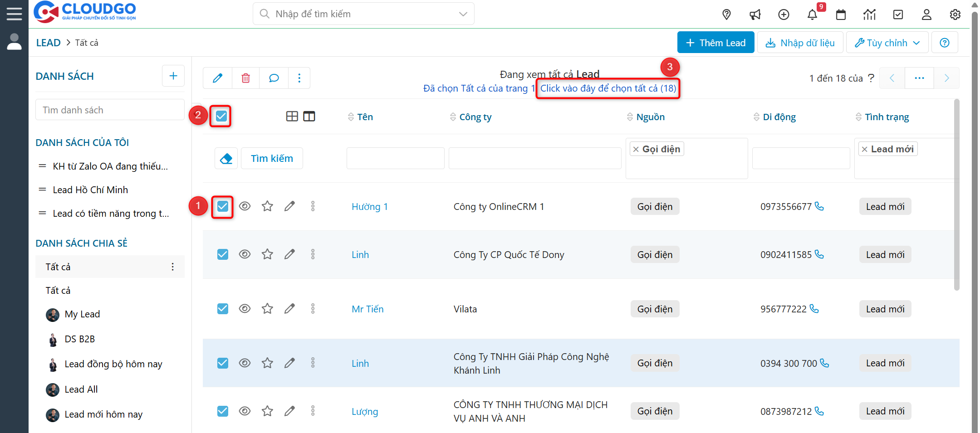Delete selected leads using the trash icon
Screen dimensions: 980x433
(245, 78)
